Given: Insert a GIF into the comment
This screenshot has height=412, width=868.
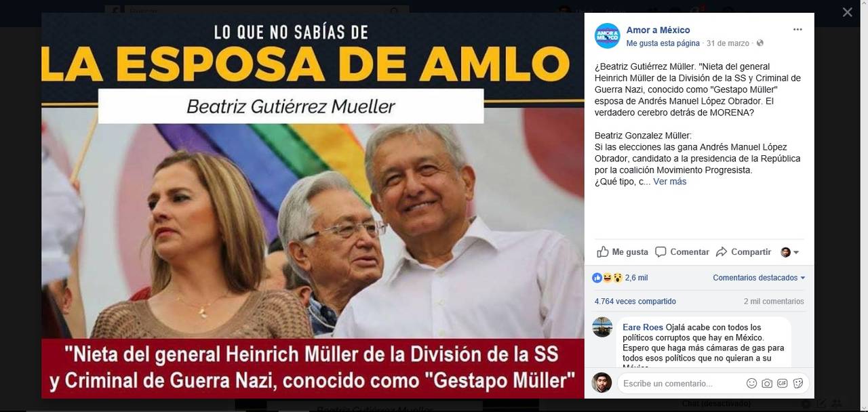Looking at the screenshot, I should pos(783,383).
